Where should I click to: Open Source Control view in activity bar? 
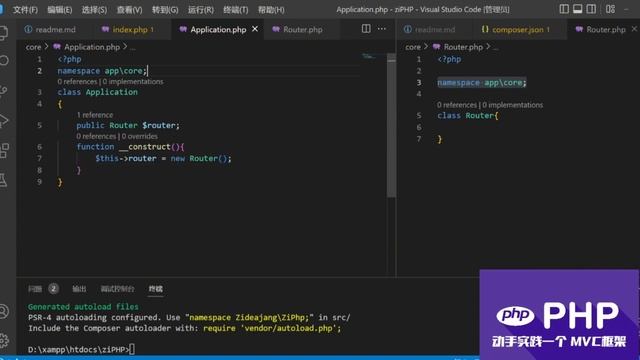coord(4,91)
